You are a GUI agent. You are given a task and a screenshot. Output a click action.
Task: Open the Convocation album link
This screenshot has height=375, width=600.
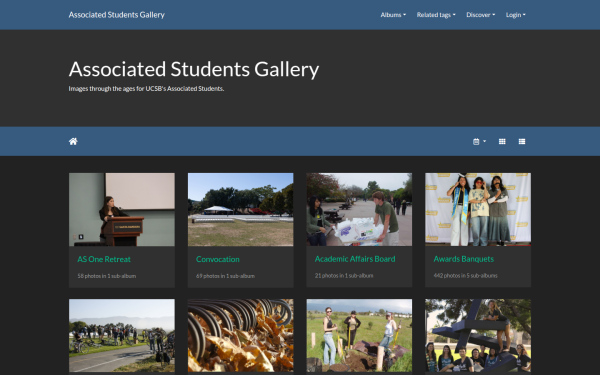pyautogui.click(x=218, y=259)
